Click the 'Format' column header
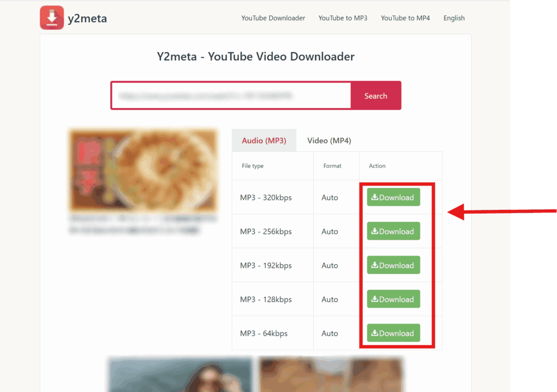 click(332, 166)
